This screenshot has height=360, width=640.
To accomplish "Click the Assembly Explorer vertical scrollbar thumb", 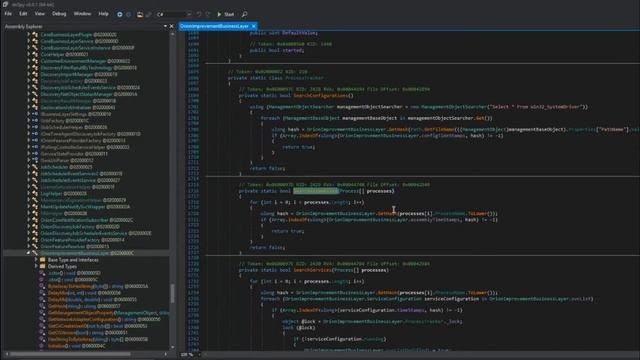I will [172, 293].
